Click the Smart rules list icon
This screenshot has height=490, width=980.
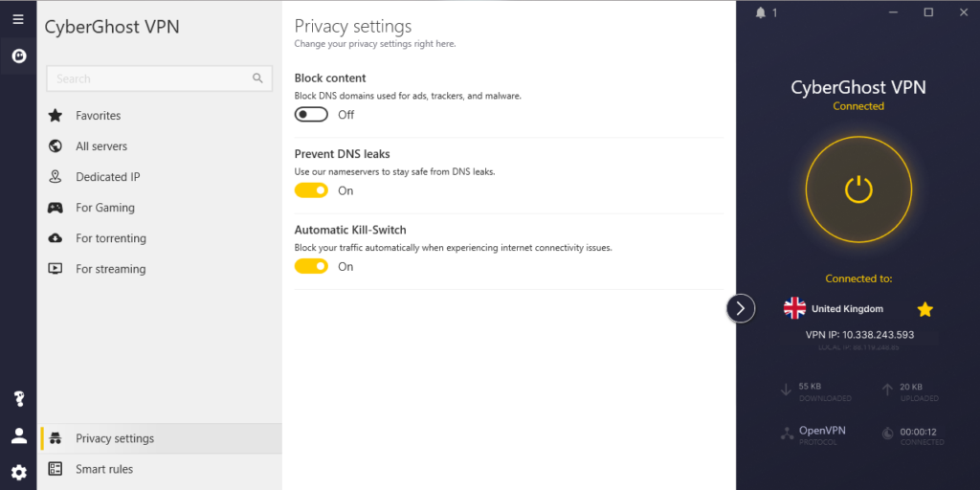[x=55, y=469]
